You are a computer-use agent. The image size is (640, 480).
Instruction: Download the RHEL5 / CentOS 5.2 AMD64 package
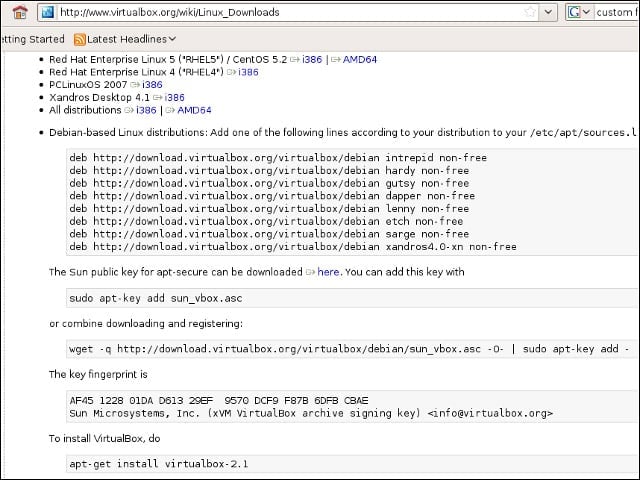[x=360, y=60]
